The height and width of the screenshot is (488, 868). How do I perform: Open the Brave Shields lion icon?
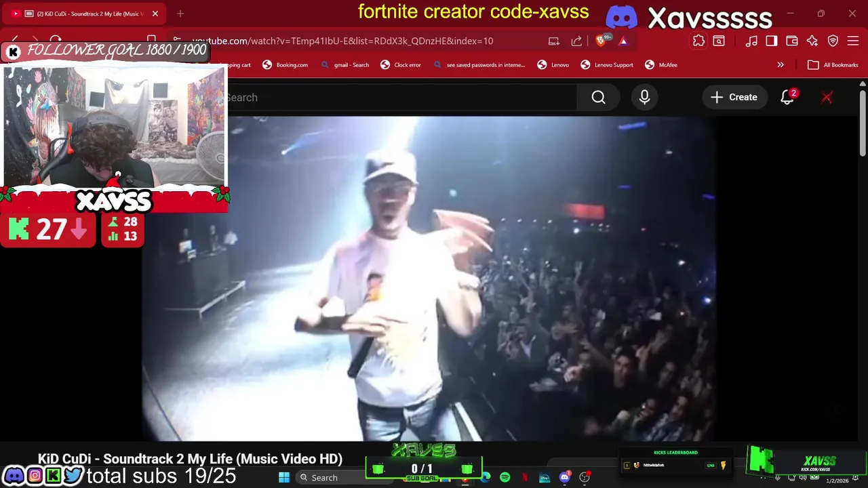click(601, 41)
